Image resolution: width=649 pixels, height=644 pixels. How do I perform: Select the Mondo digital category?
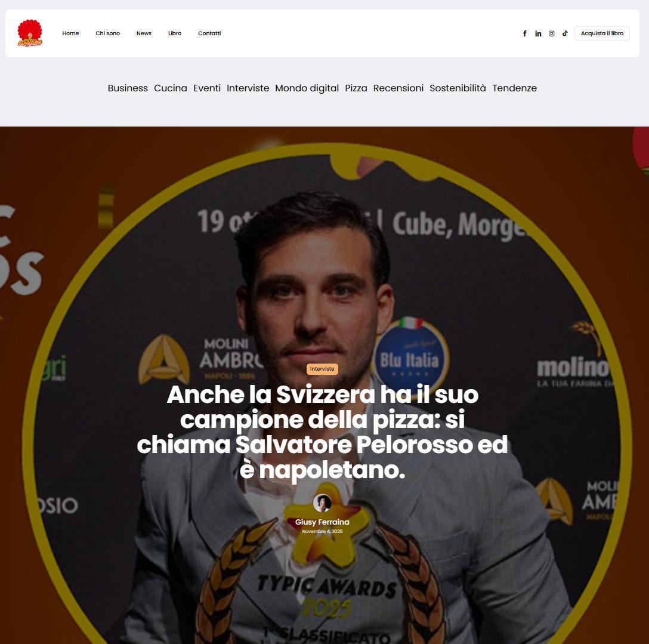307,88
